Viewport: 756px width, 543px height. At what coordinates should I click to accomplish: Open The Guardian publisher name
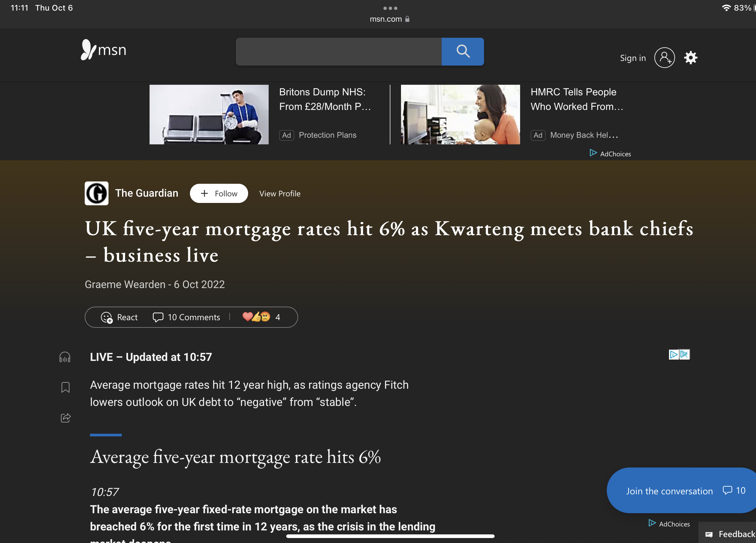(x=147, y=193)
